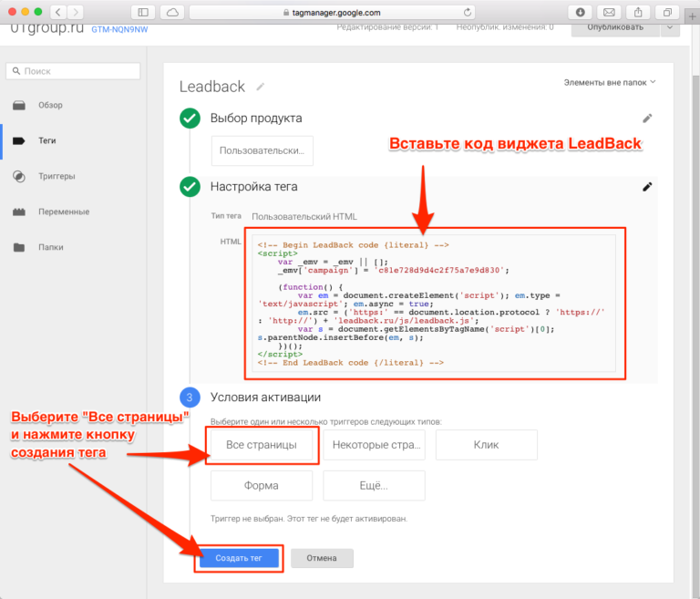Screen dimensions: 700x599
Task: Open Safari downloads list
Action: pyautogui.click(x=580, y=12)
